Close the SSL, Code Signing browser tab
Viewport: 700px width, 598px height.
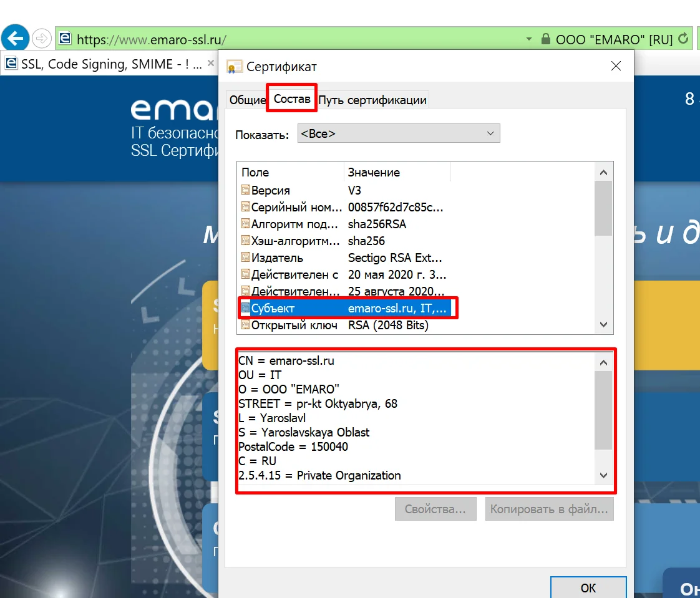coord(211,64)
